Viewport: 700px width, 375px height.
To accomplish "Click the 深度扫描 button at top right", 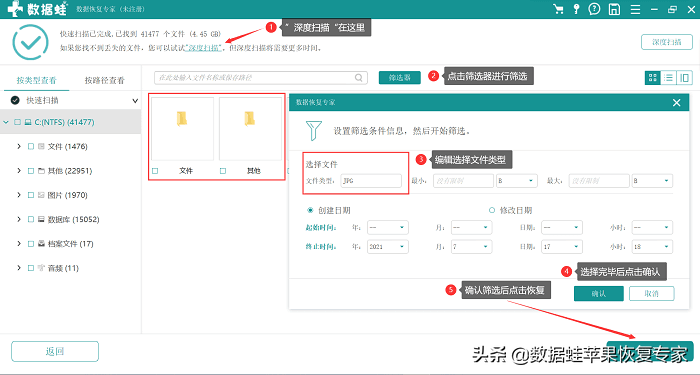I will point(667,42).
